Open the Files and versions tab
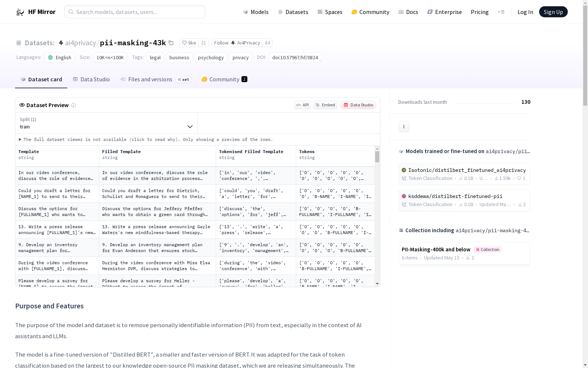The image size is (588, 368). point(155,79)
